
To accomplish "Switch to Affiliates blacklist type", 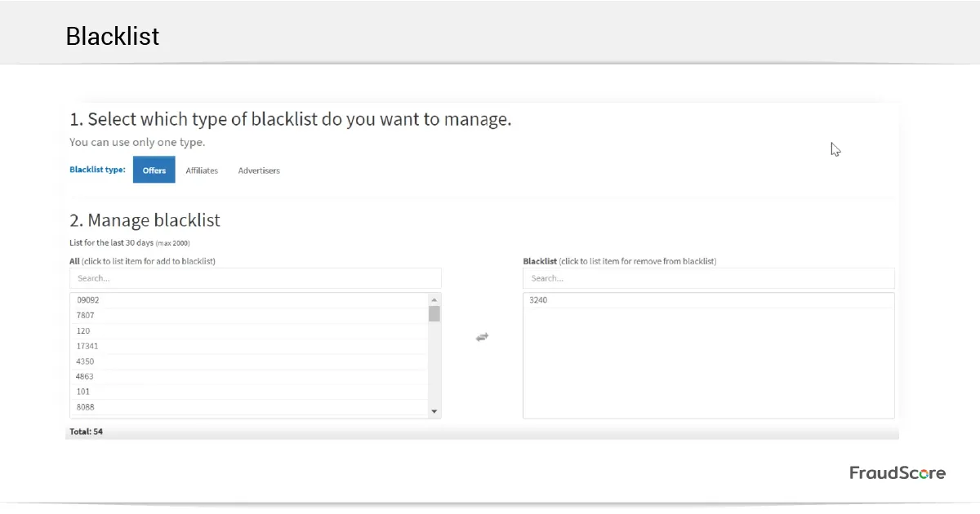I will click(202, 171).
